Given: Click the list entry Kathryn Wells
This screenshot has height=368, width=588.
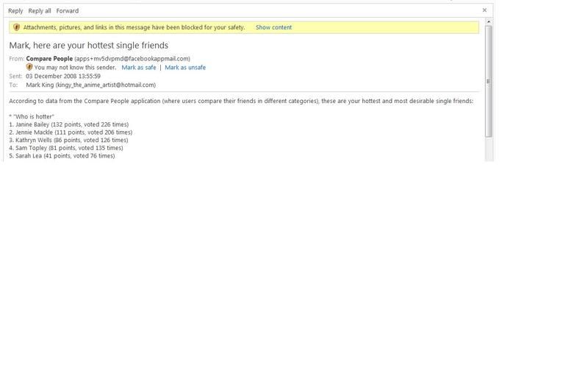Looking at the screenshot, I should click(68, 140).
